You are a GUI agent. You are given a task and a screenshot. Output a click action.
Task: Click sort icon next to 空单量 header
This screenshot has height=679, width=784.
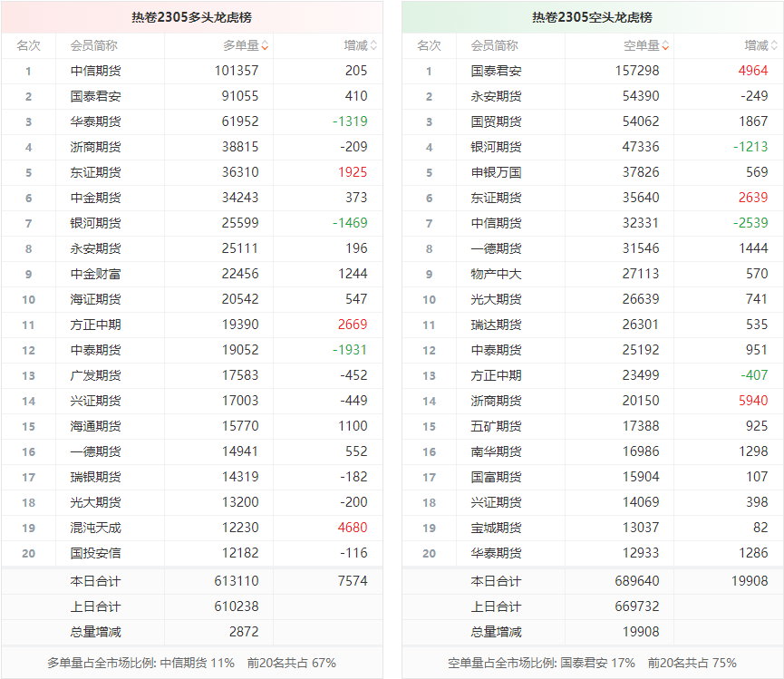pyautogui.click(x=665, y=46)
